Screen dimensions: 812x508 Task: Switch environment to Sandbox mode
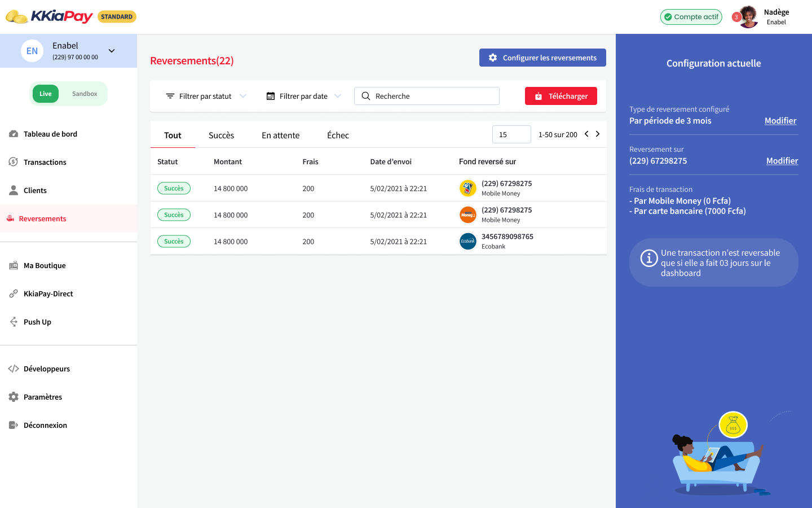[85, 94]
